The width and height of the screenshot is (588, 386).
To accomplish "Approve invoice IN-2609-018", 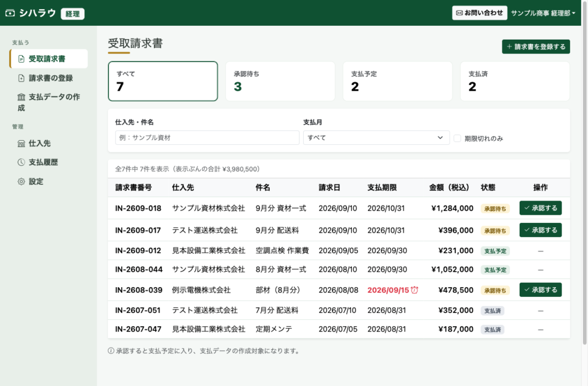I will point(540,208).
